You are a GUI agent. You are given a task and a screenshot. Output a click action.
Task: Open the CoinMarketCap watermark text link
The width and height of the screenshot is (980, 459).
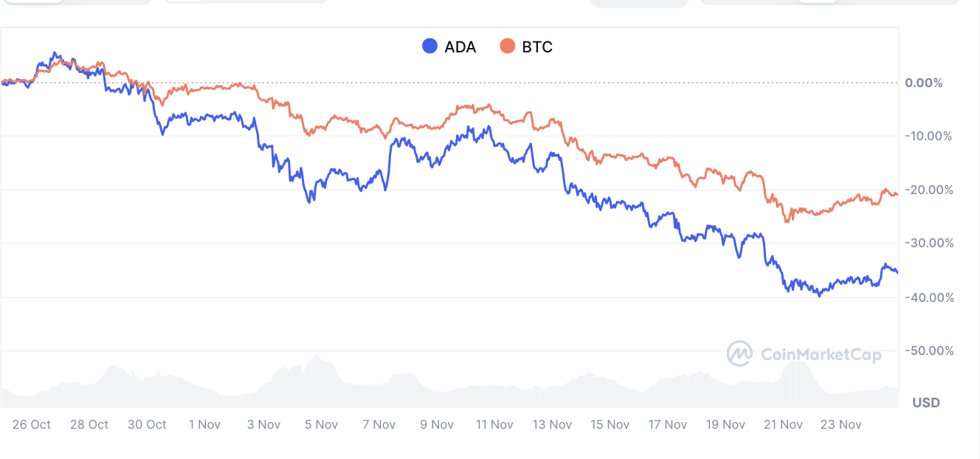[819, 355]
